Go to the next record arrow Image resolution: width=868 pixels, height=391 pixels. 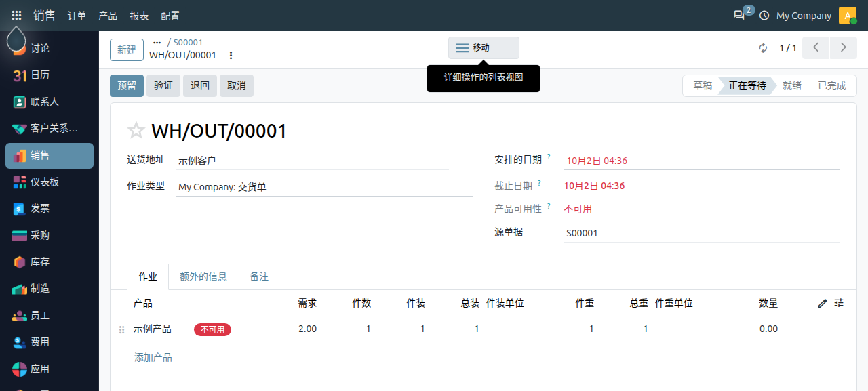(x=843, y=47)
